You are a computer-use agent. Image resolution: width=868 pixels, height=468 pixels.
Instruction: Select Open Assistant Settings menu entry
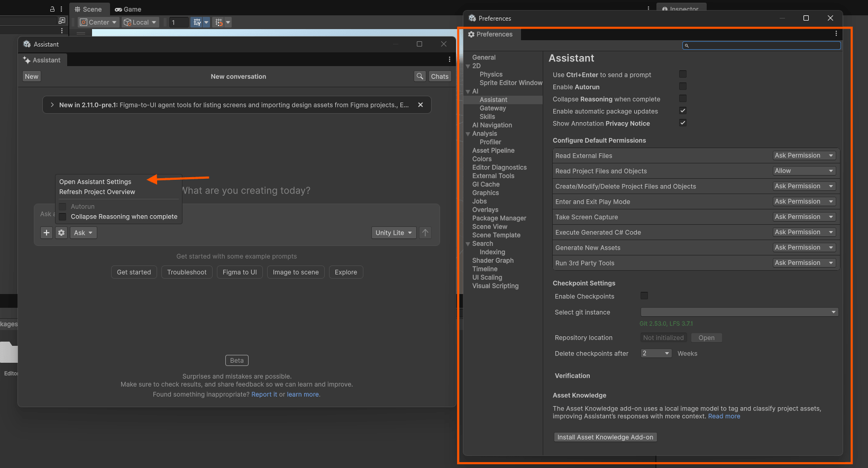pos(95,182)
